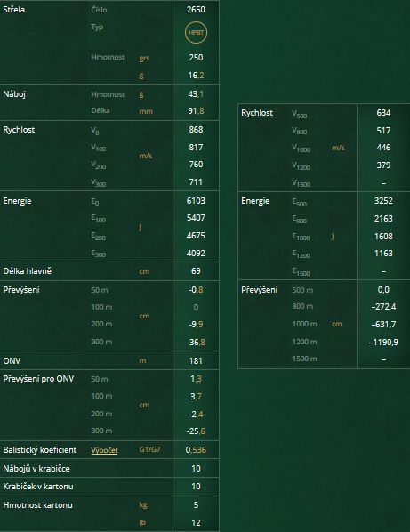Select the V0 velocity value 868
Image resolution: width=410 pixels, height=532 pixels.
coord(196,130)
